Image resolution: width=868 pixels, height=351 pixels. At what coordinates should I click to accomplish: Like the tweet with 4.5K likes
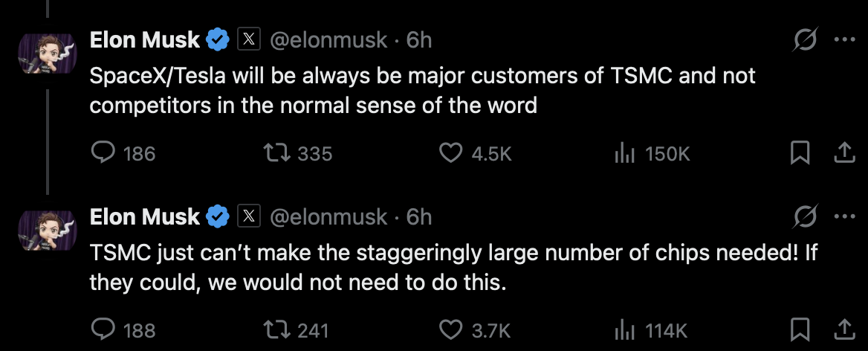450,153
